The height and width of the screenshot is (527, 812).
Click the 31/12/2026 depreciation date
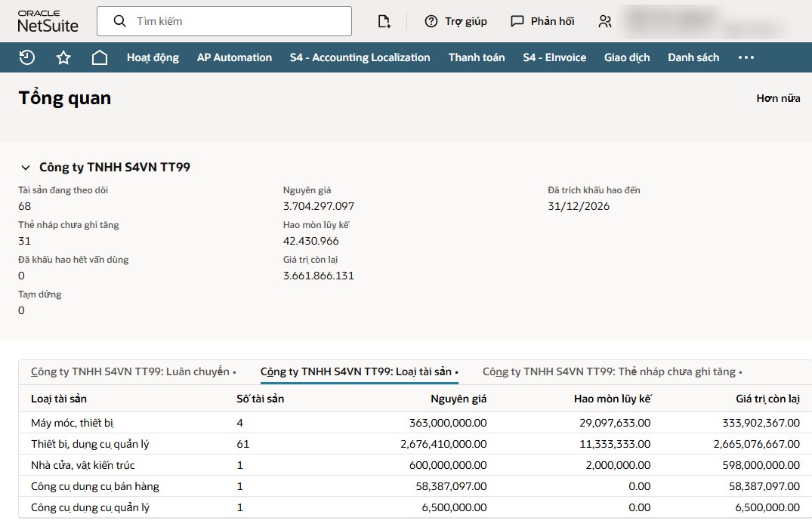[579, 206]
